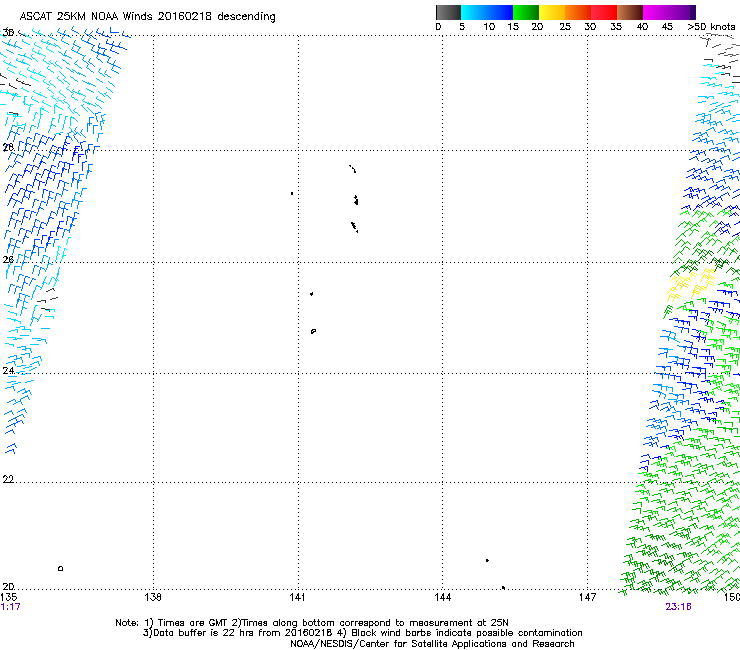Screen dimensions: 740x650
Task: Click latitude label 20
Action: click(x=8, y=587)
